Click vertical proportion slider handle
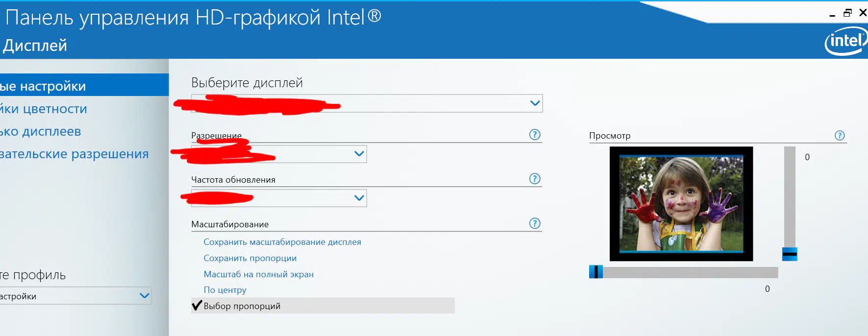The height and width of the screenshot is (336, 868). click(x=790, y=254)
